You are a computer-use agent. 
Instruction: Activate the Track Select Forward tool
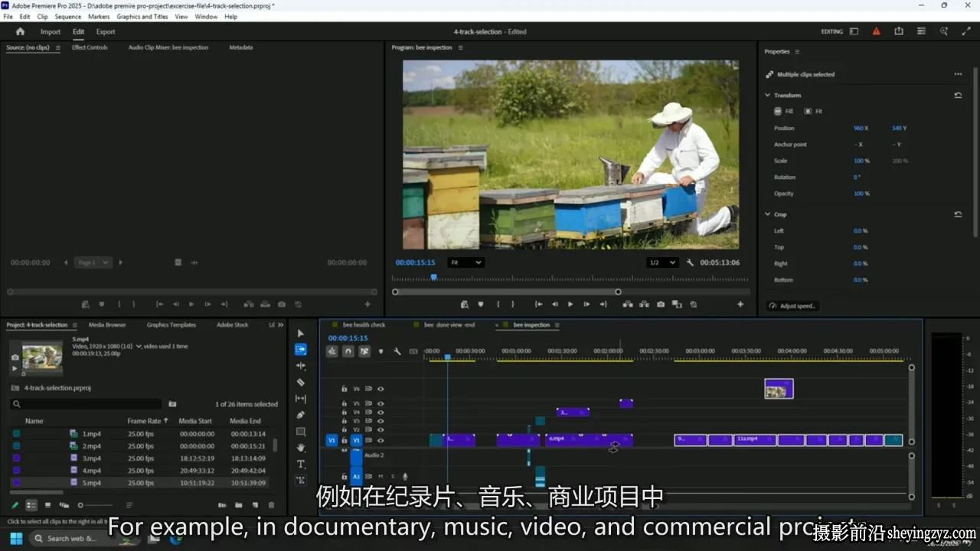click(x=300, y=350)
